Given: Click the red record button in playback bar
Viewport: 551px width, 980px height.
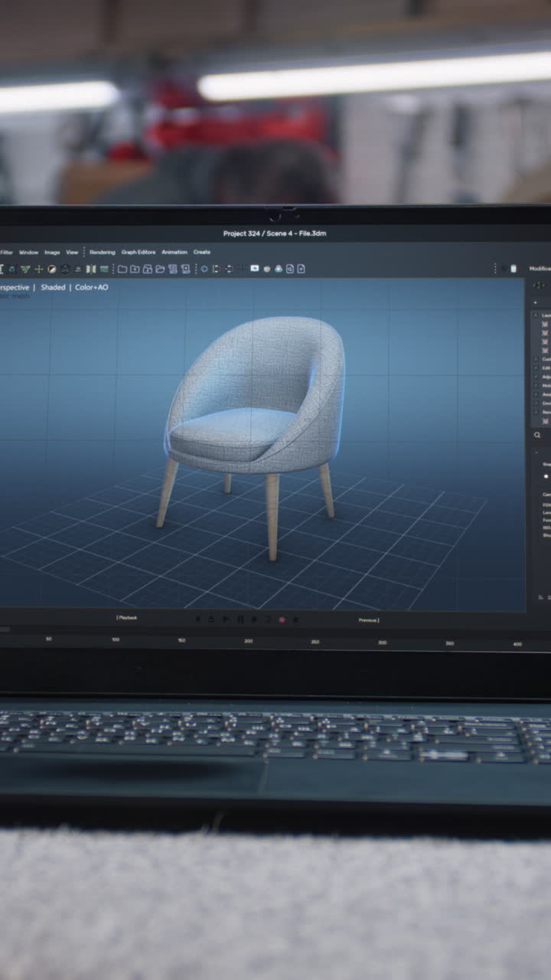Looking at the screenshot, I should click(282, 619).
